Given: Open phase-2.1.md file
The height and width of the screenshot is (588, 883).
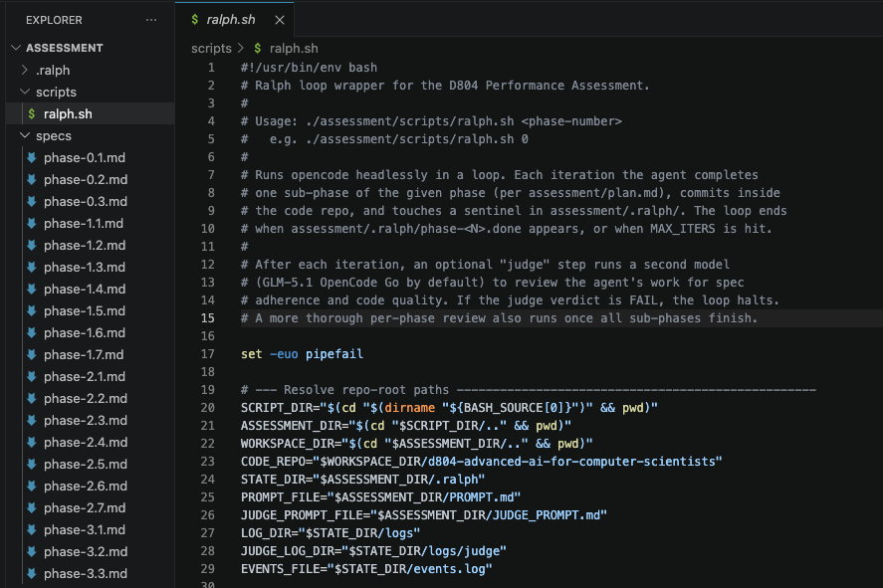Looking at the screenshot, I should [x=91, y=376].
